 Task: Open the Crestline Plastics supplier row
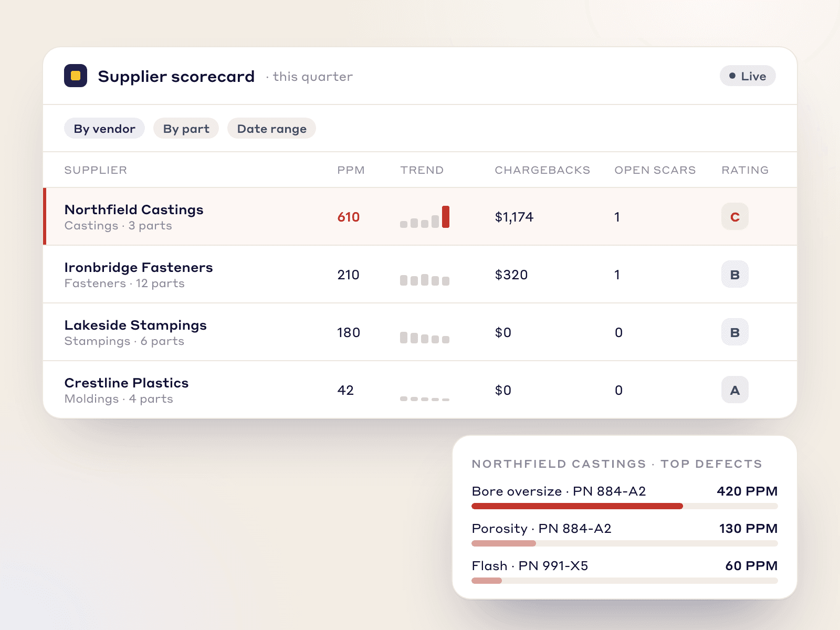coord(420,390)
